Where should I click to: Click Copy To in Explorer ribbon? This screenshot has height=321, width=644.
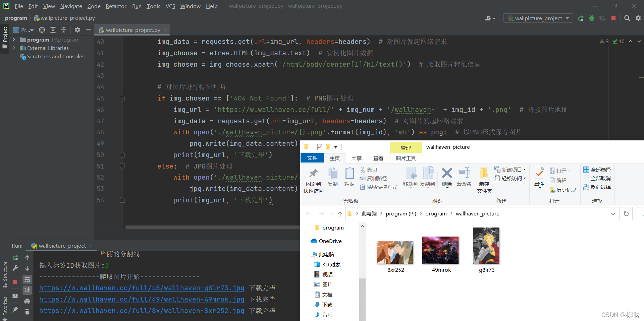(x=428, y=177)
